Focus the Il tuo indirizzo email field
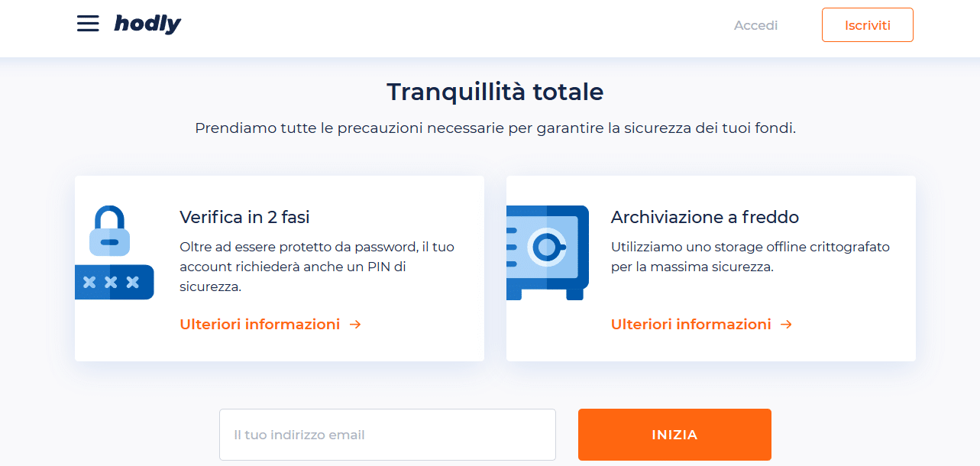 pyautogui.click(x=387, y=435)
